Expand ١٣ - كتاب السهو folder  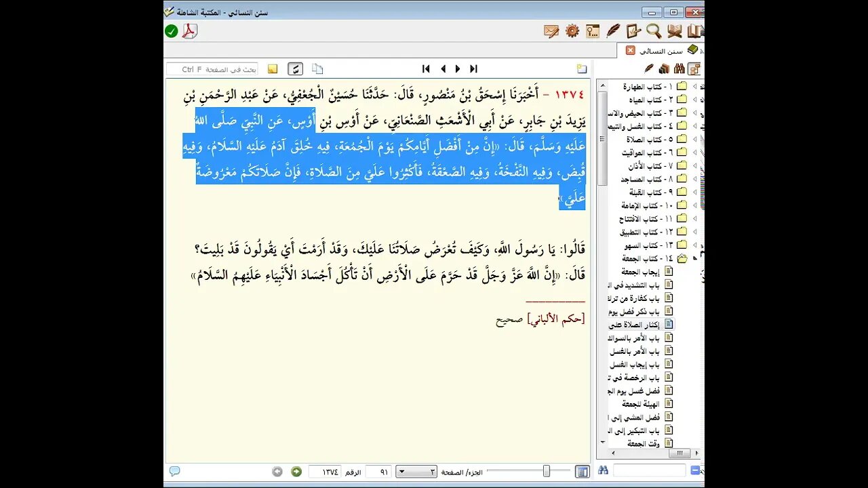[x=694, y=245]
